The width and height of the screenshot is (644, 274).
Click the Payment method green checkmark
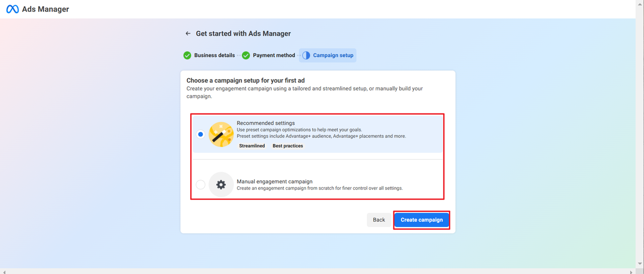(x=246, y=55)
